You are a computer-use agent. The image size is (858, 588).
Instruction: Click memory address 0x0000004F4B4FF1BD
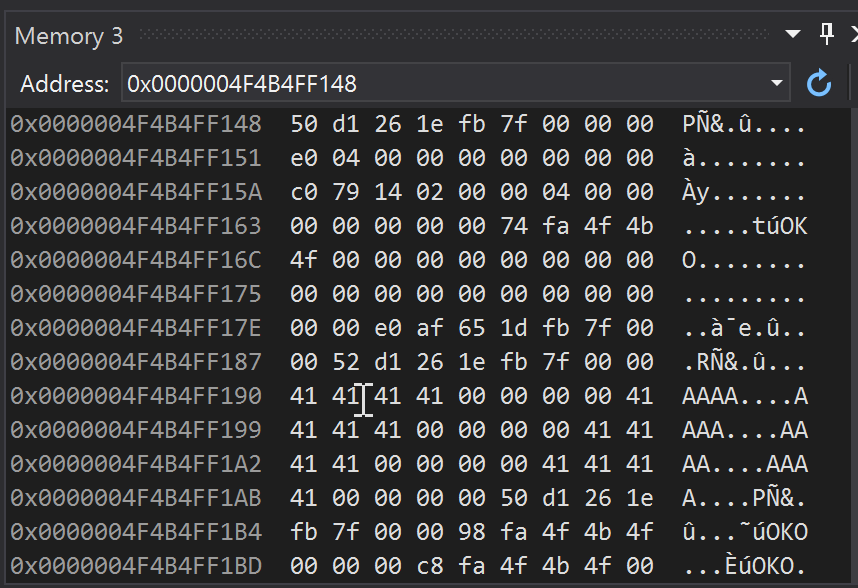(136, 566)
